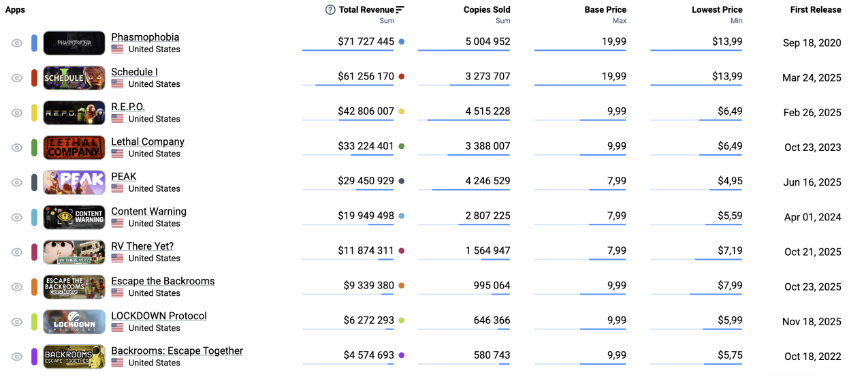Click the blue color bar for Phasmophobia
The image size is (851, 379).
[34, 43]
